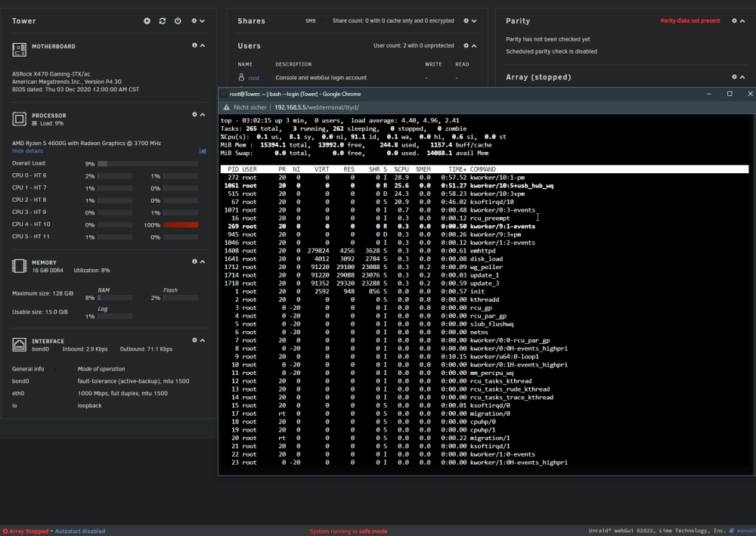Click the Motherboard info icon
This screenshot has width=756, height=536.
tap(195, 45)
